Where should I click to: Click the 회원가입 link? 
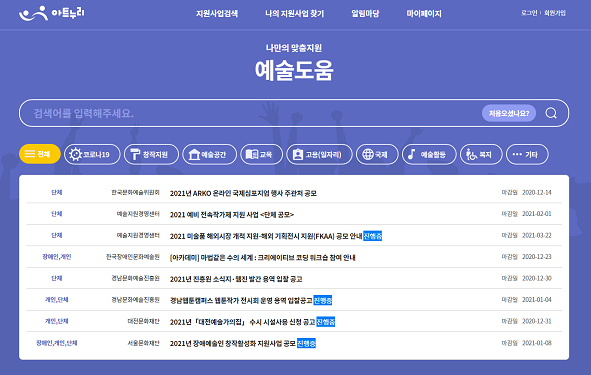point(555,13)
